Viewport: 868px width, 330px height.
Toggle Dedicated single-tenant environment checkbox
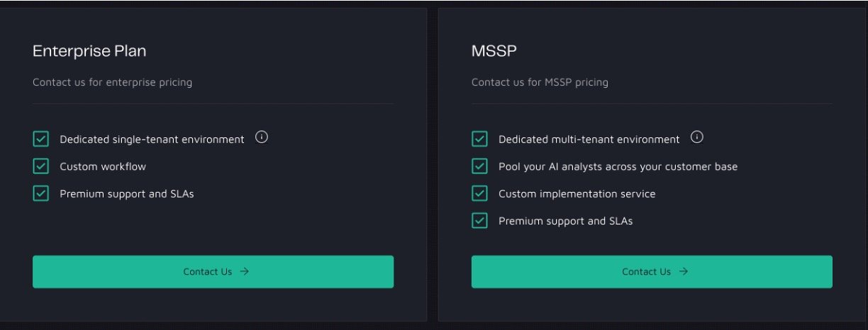[x=41, y=140]
